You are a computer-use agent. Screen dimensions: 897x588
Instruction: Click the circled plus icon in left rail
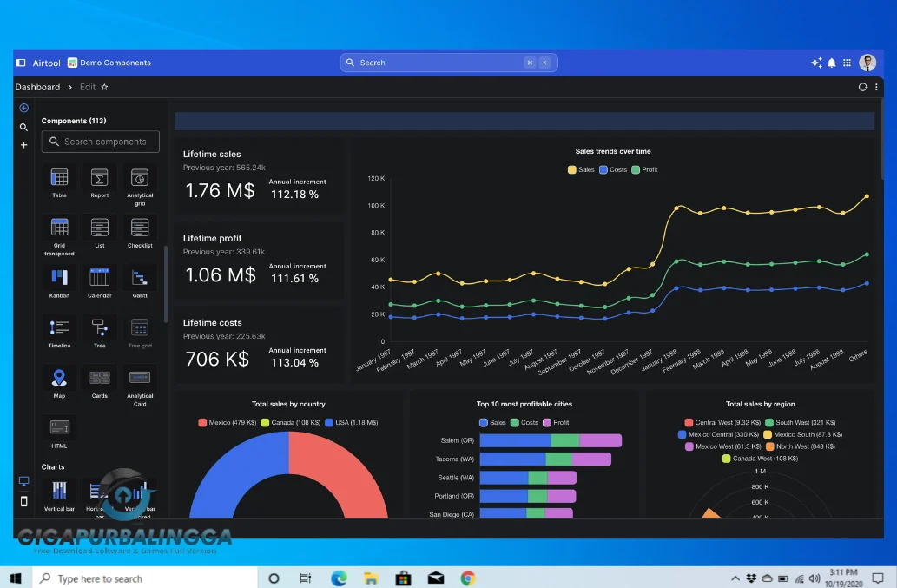click(x=24, y=108)
